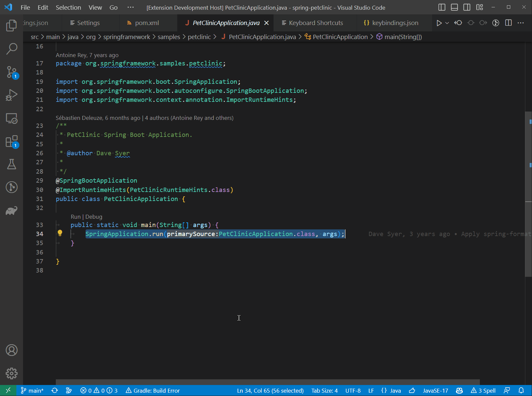Viewport: 532px width, 396px height.
Task: Close the PetClinicApplication.java tab
Action: (266, 23)
